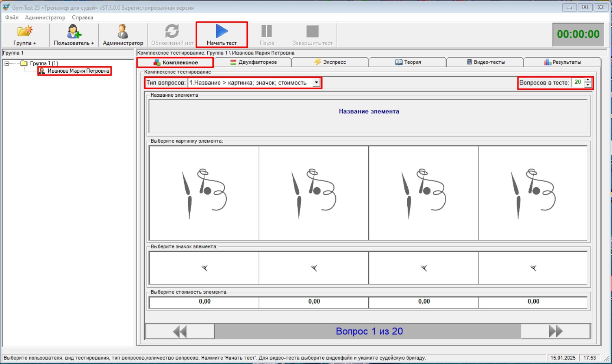The image size is (612, 364).
Task: Click the 'Обновлений нет' refresh icon
Action: click(x=172, y=32)
